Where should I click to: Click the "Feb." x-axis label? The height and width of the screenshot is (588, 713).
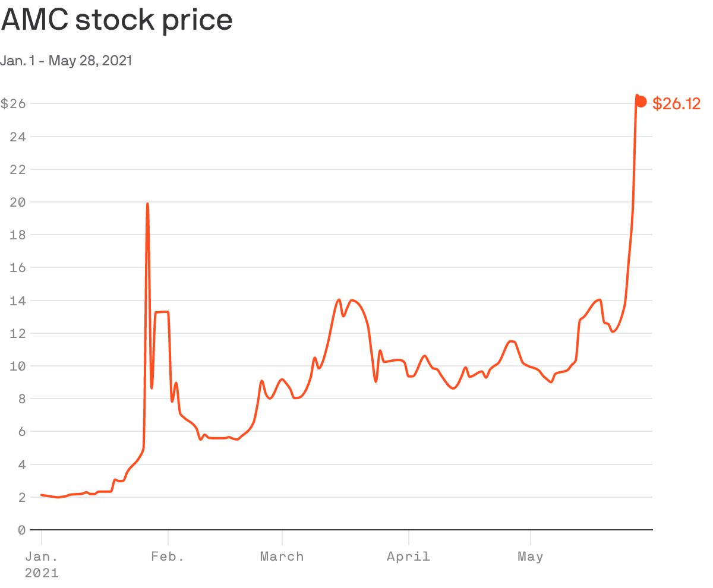click(x=168, y=557)
